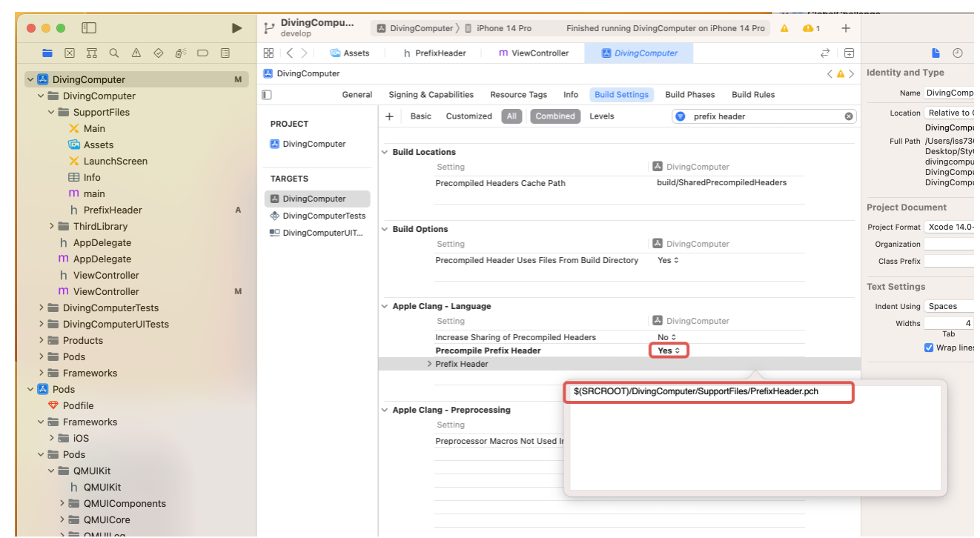Show the File inspector
980x538 pixels.
pos(936,53)
